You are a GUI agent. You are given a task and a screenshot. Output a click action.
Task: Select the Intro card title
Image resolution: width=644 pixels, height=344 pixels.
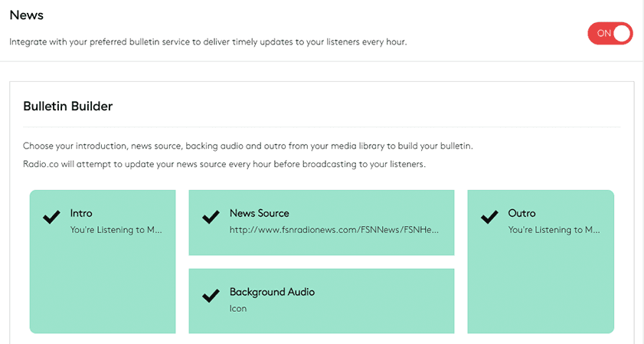click(81, 213)
